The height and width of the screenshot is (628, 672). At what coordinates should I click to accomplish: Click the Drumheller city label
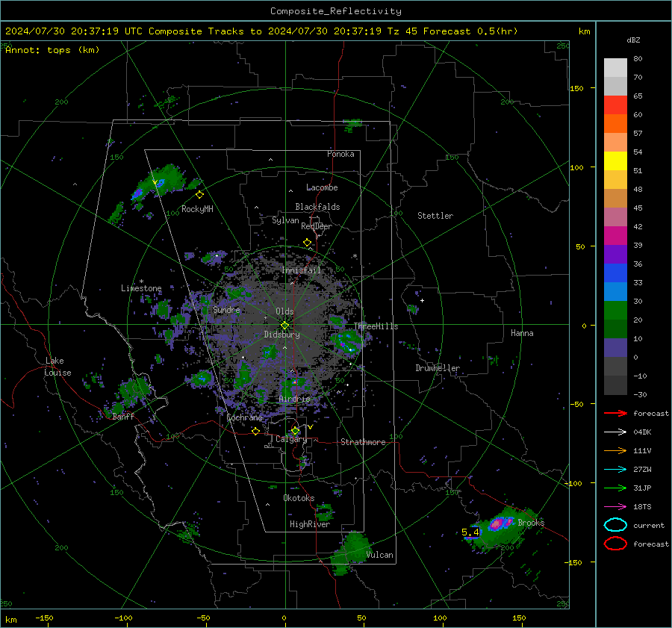pyautogui.click(x=438, y=368)
